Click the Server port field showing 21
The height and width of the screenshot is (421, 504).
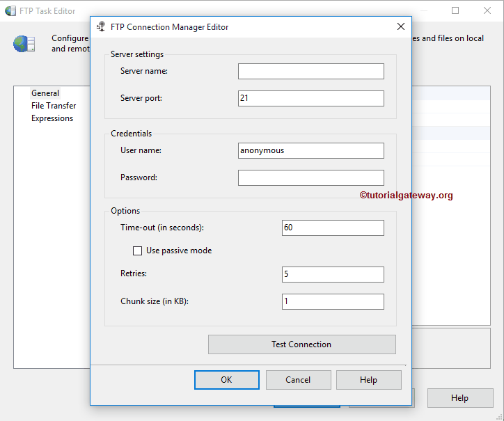(x=310, y=98)
